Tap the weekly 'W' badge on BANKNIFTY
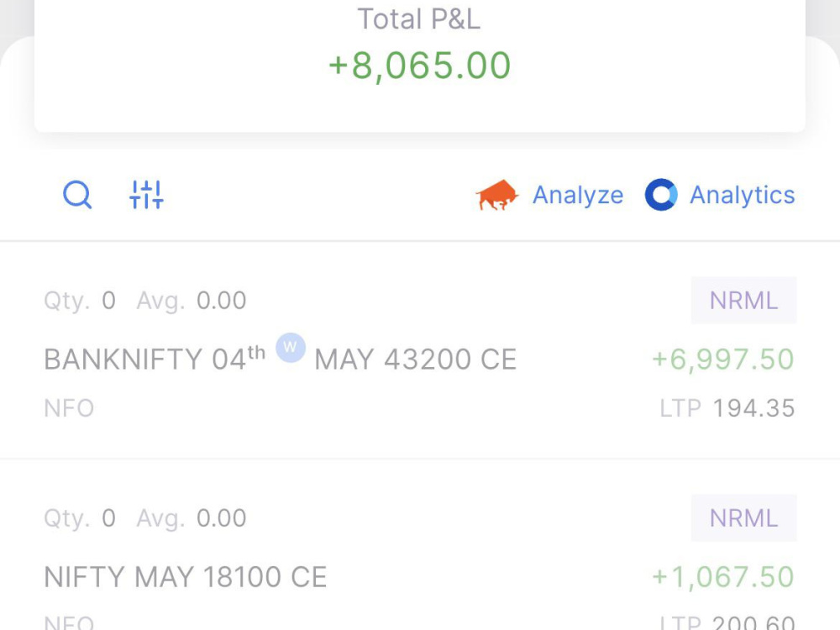 tap(291, 348)
